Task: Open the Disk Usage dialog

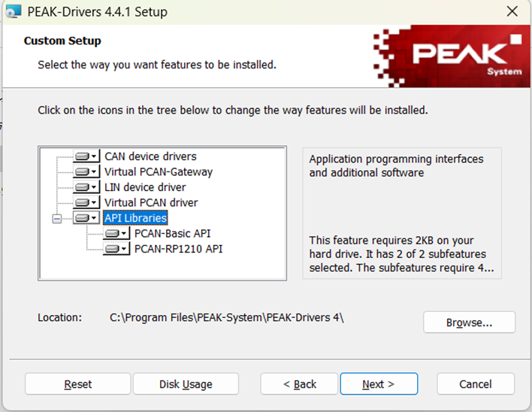Action: point(186,383)
